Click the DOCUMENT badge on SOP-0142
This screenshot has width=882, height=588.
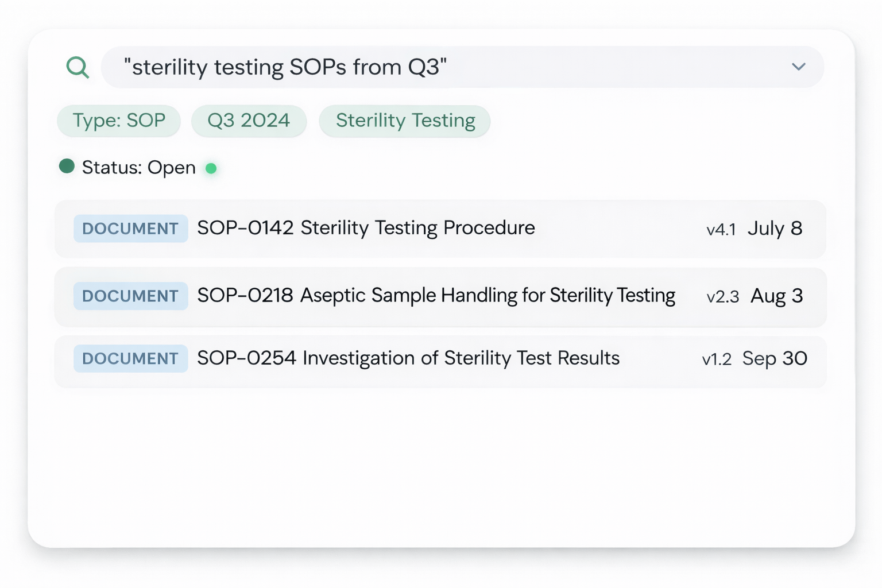[131, 229]
